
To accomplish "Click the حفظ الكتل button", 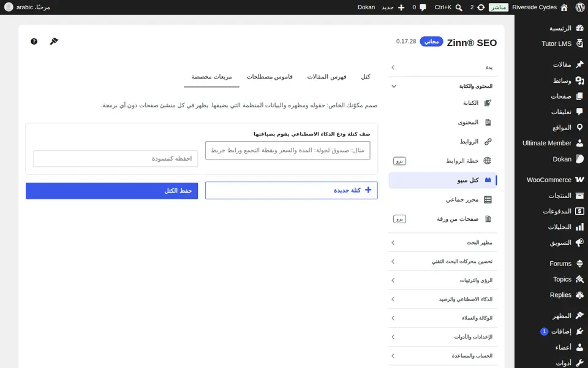I will [111, 191].
